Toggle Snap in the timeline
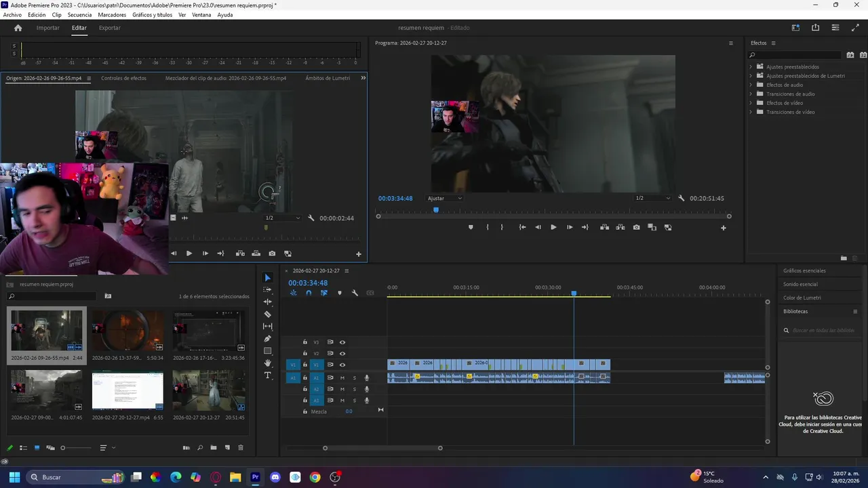Viewport: 868px width, 488px height. click(x=309, y=293)
